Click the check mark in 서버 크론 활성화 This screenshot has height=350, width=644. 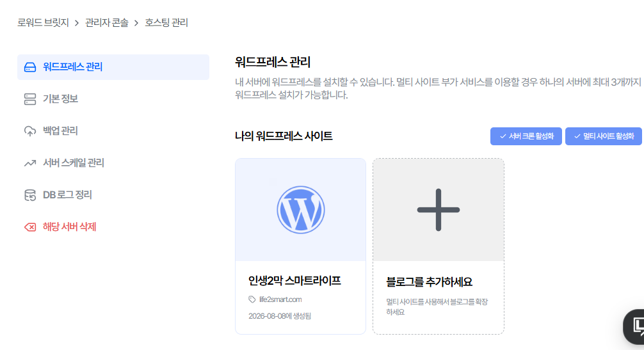(503, 136)
